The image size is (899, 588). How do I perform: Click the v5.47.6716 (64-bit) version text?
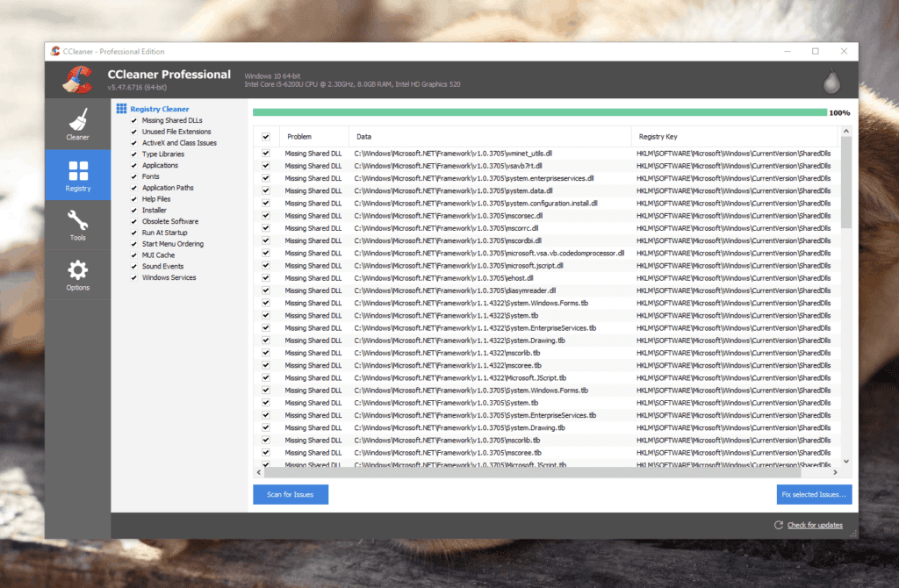coord(137,88)
